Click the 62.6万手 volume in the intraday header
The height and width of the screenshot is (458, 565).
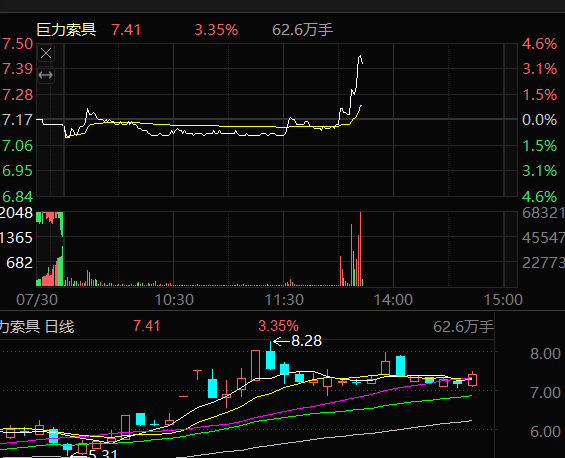point(303,30)
